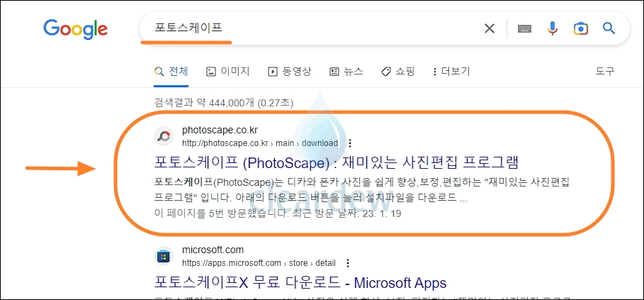This screenshot has height=300, width=644.
Task: Click the http://photoscape.co.kr › main › download URL
Action: tap(260, 143)
